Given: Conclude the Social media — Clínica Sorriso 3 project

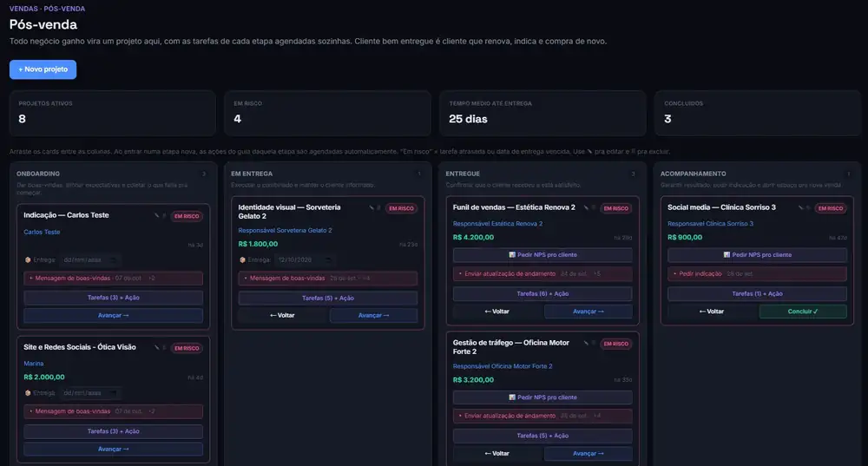Looking at the screenshot, I should [x=803, y=312].
